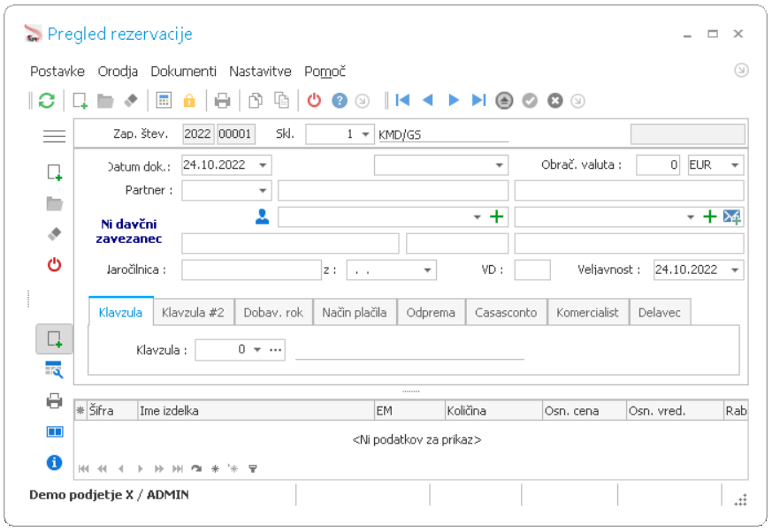Open the Pomoč menu
This screenshot has width=772, height=532.
325,72
